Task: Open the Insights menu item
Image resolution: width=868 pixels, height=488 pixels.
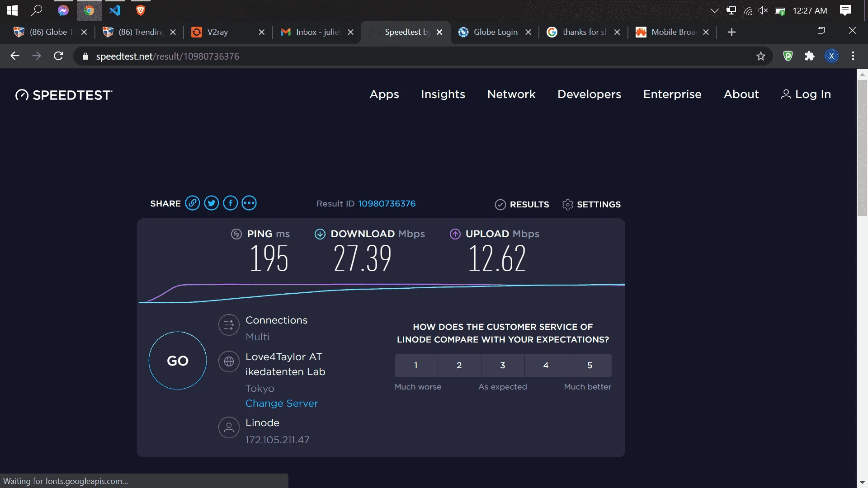Action: (x=443, y=94)
